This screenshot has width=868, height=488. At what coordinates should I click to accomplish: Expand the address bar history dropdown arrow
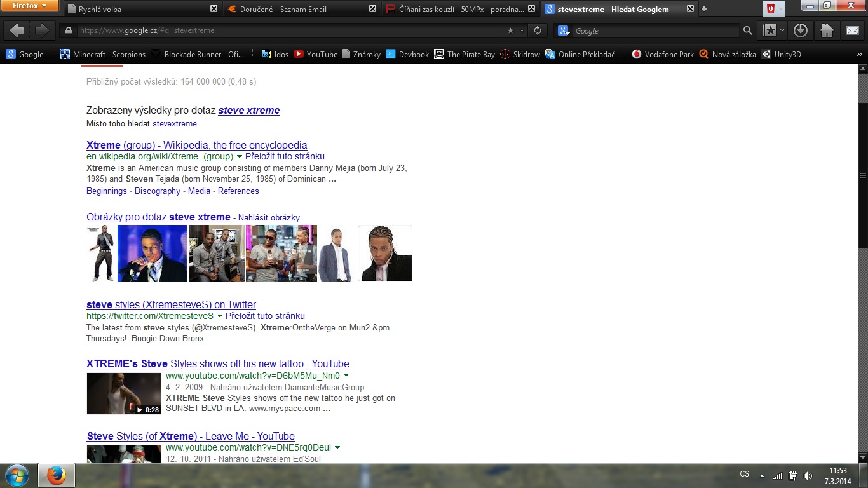coord(522,30)
